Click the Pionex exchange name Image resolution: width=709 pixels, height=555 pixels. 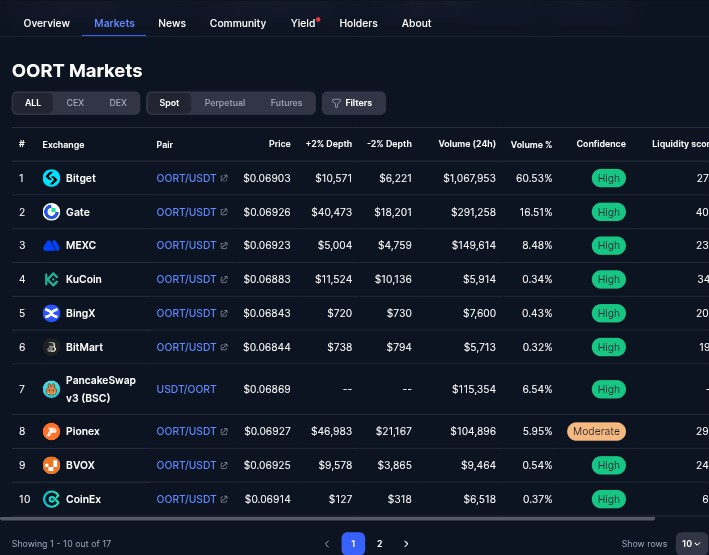click(83, 431)
